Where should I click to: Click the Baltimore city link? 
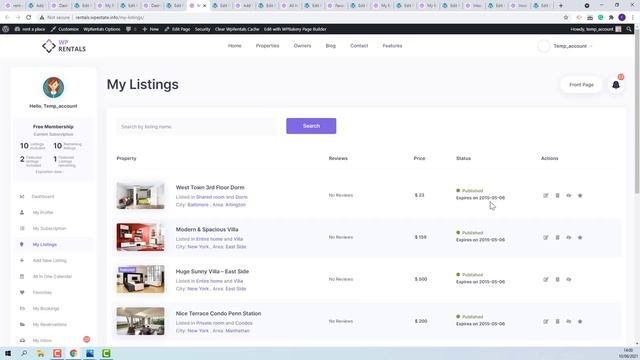coord(198,204)
